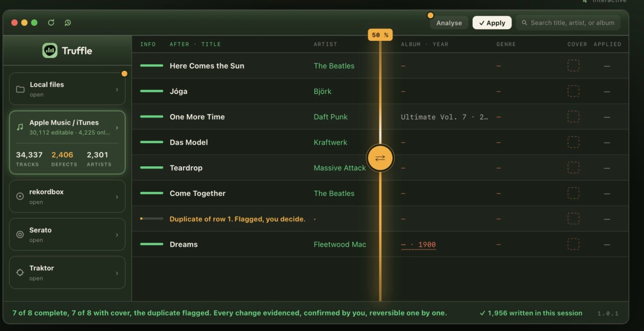Click the Apple Music / iTunes music note icon
Viewport: 644px width, 331px height.
[20, 127]
